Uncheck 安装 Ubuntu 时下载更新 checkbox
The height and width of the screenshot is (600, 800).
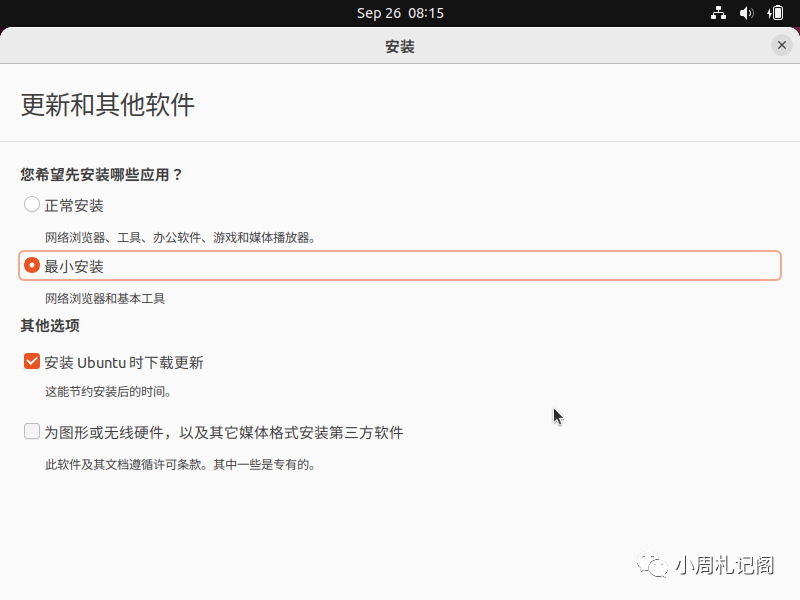(32, 361)
